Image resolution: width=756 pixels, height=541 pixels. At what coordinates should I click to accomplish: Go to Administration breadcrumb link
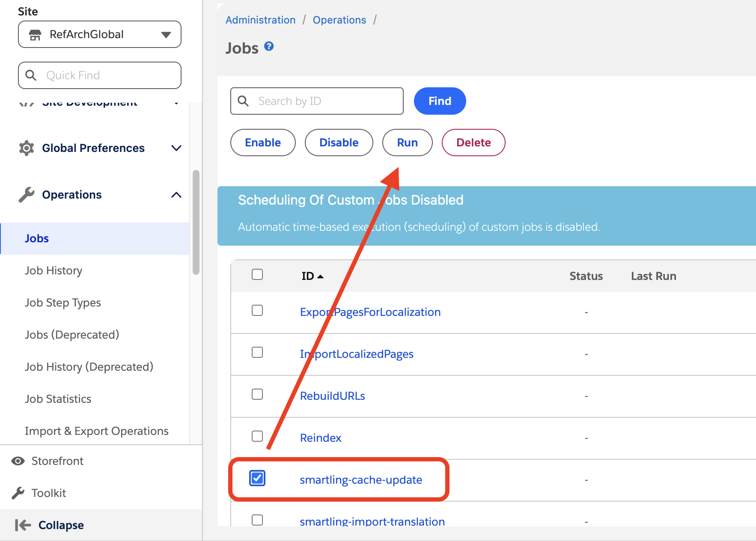pyautogui.click(x=261, y=20)
